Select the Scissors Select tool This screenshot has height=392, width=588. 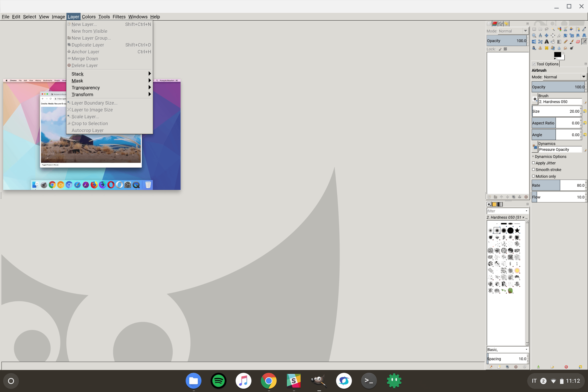coord(565,29)
